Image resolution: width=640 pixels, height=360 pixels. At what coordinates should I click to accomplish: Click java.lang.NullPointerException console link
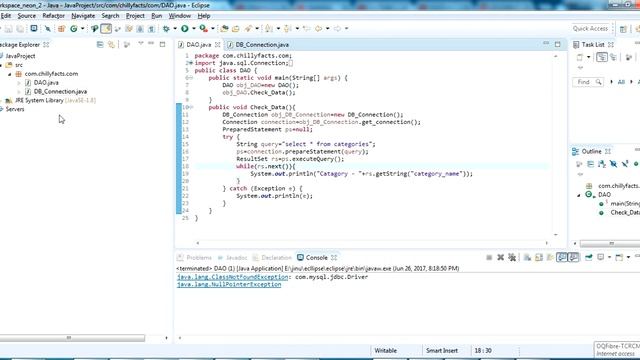229,284
